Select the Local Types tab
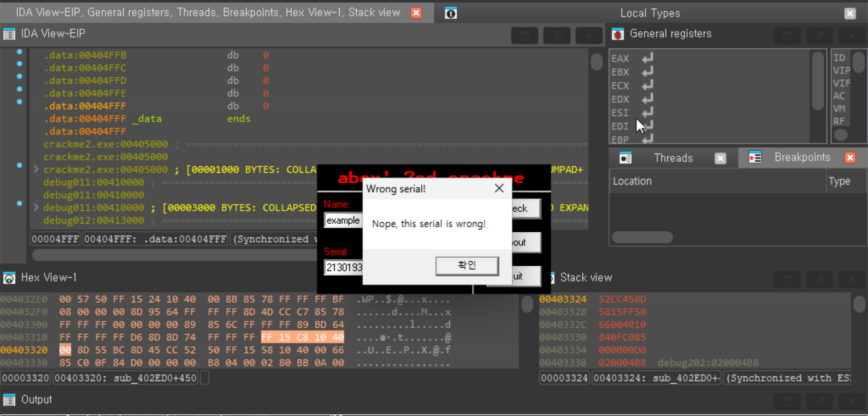This screenshot has height=416, width=868. click(650, 13)
